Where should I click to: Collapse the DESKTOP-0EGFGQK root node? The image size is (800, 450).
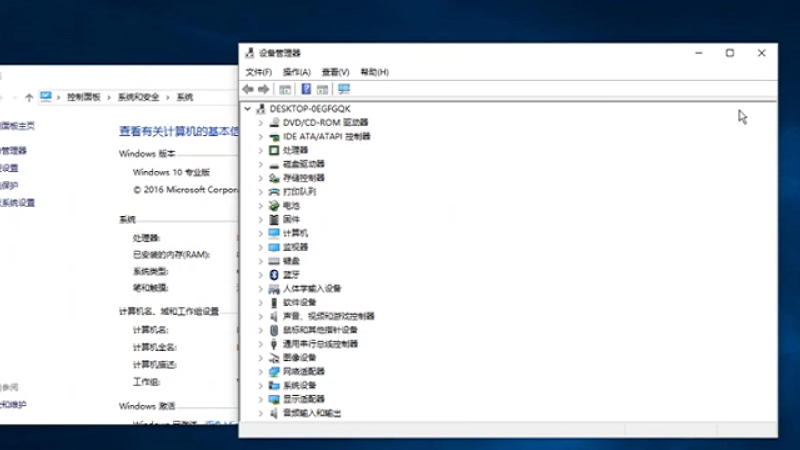[x=247, y=109]
